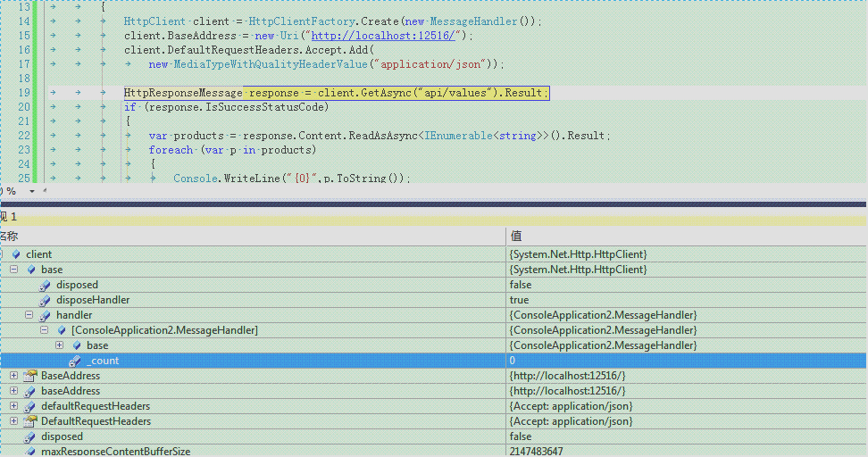Click the client value {System.Net.Http.HttpClient}
This screenshot has width=868, height=457.
click(x=578, y=254)
